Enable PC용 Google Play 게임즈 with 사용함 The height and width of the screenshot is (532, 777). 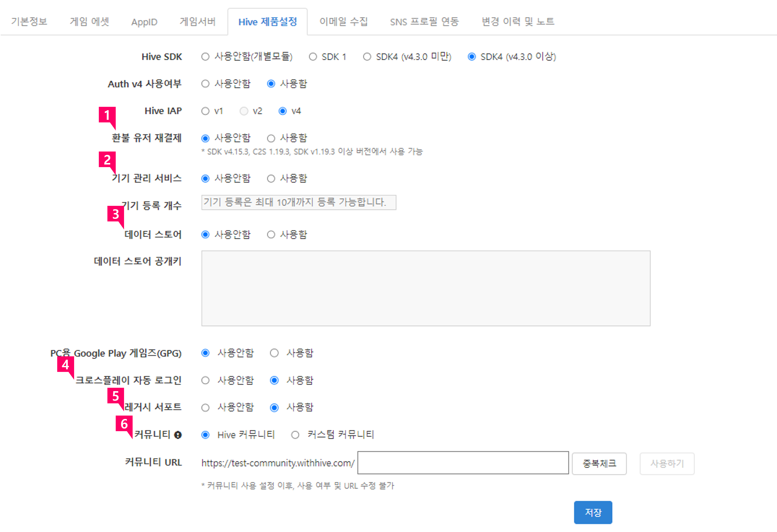tap(274, 353)
